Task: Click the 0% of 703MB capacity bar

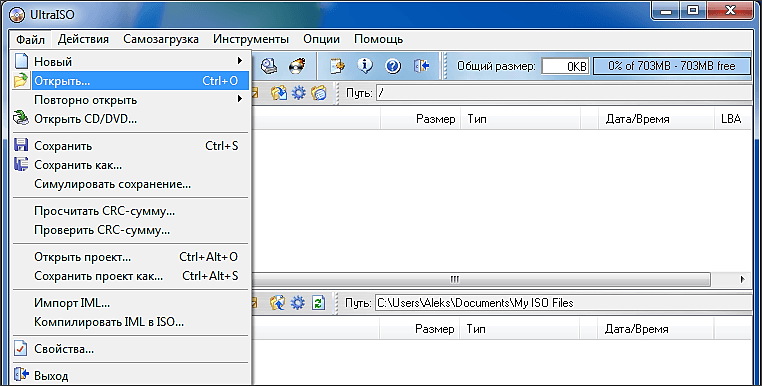Action: pos(672,66)
